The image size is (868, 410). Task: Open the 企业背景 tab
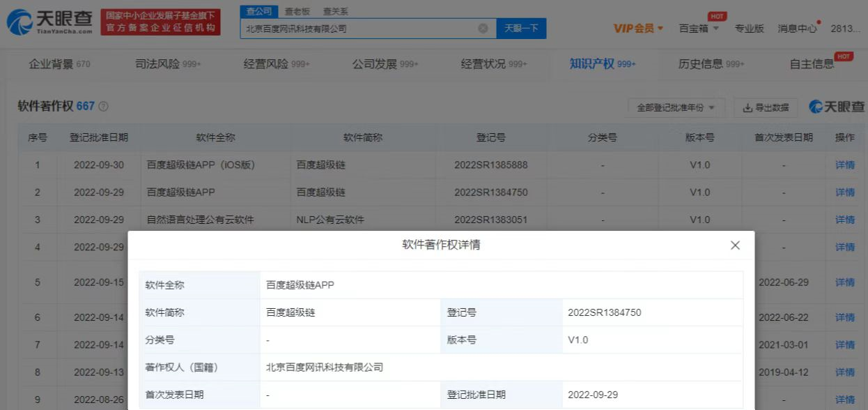pos(59,64)
